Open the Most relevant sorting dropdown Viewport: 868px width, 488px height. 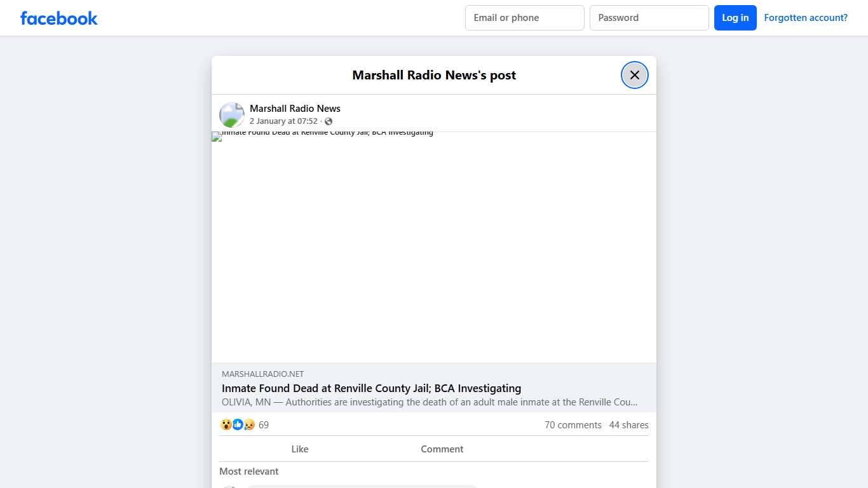tap(248, 471)
